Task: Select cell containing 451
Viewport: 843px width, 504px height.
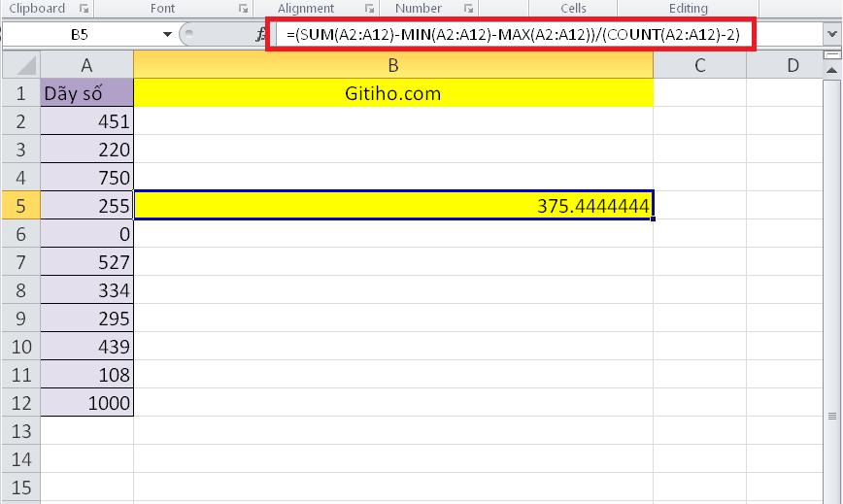Action: click(x=87, y=120)
